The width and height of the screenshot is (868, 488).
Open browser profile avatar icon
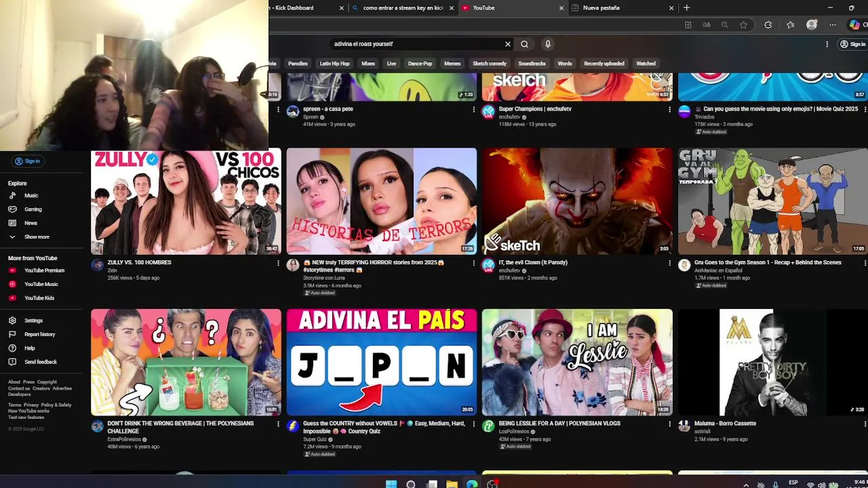pyautogui.click(x=812, y=25)
